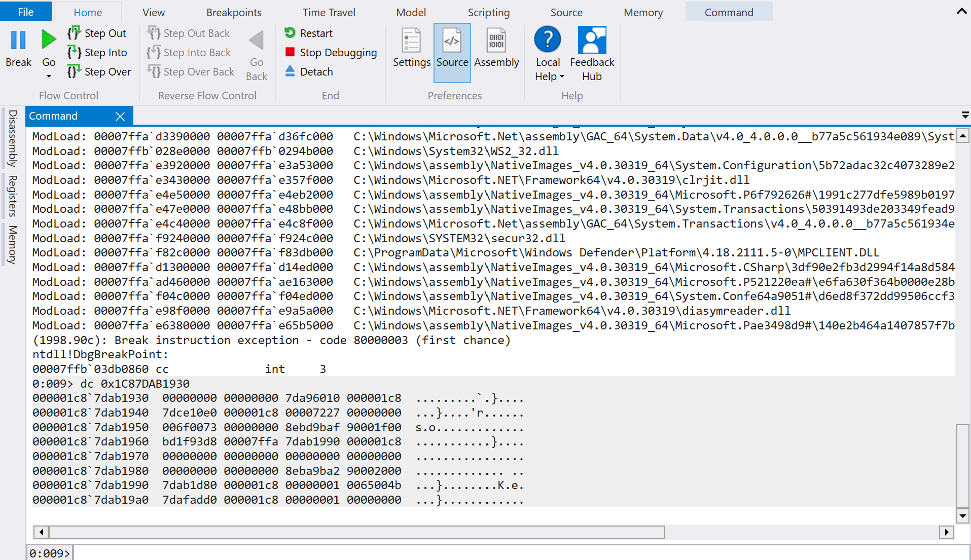Open the Memory ribbon tab
Viewport: 971px width, 560px height.
coord(643,12)
